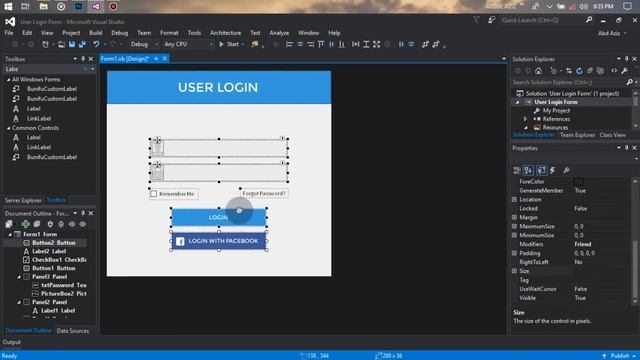
Task: Switch to the Data Sources tab
Action: coord(73,331)
